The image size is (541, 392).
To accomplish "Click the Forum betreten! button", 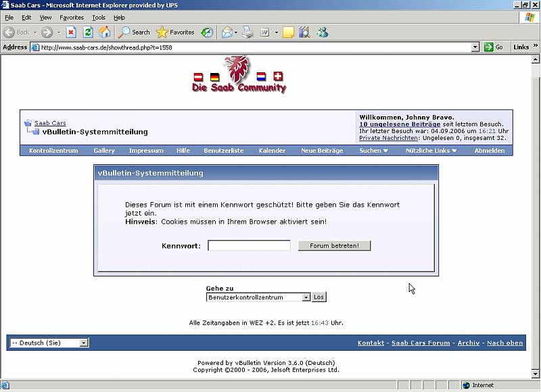I will pyautogui.click(x=334, y=246).
